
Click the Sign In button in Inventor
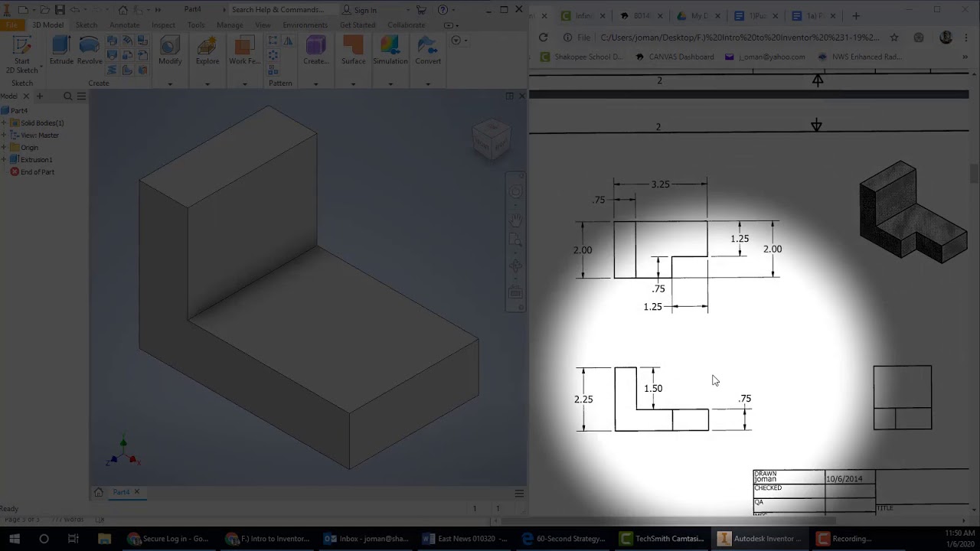tap(360, 11)
